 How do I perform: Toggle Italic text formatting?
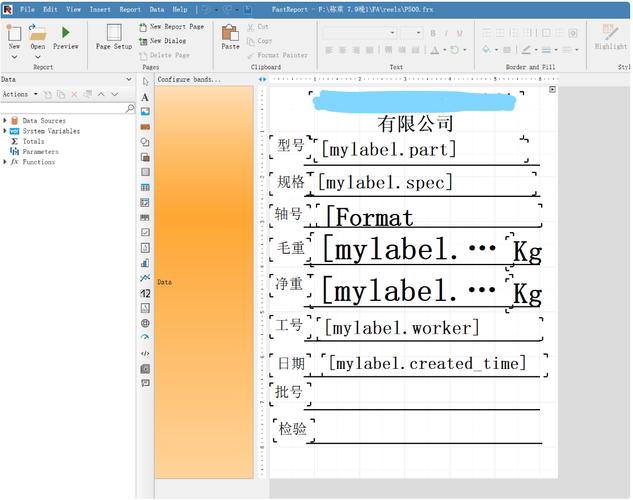pos(446,33)
